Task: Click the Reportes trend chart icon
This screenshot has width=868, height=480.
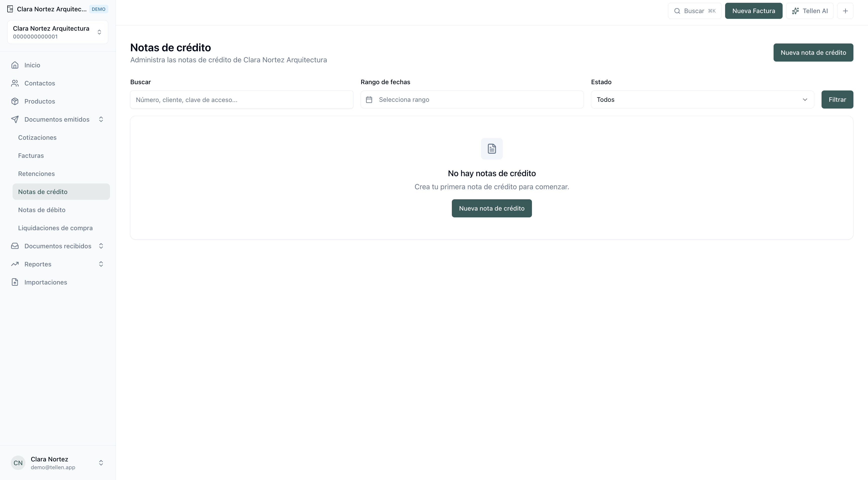Action: point(15,264)
